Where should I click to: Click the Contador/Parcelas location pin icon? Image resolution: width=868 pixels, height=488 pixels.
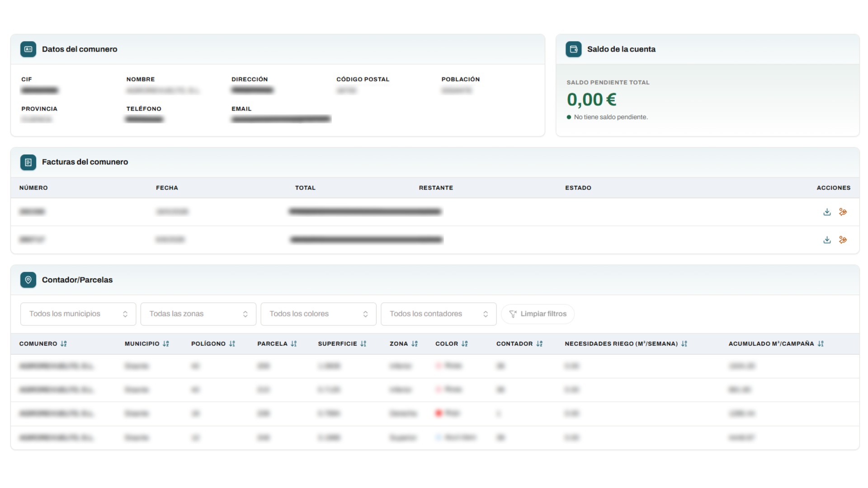[28, 280]
